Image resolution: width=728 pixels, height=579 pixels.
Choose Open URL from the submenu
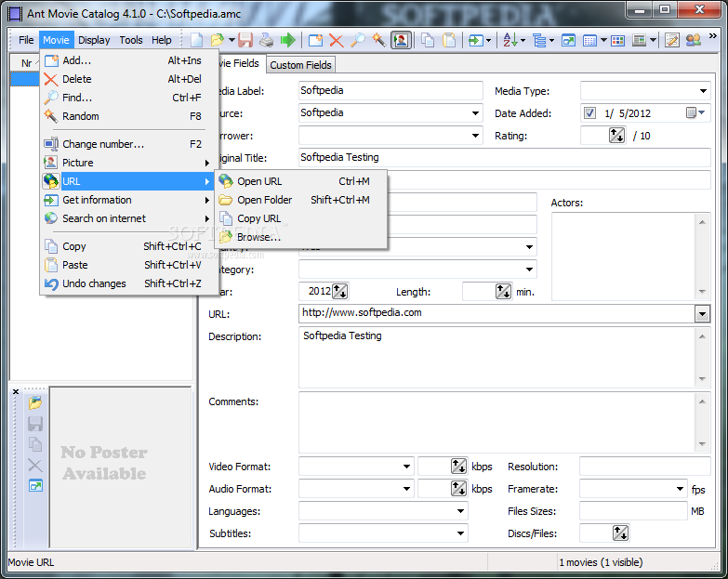(x=301, y=181)
